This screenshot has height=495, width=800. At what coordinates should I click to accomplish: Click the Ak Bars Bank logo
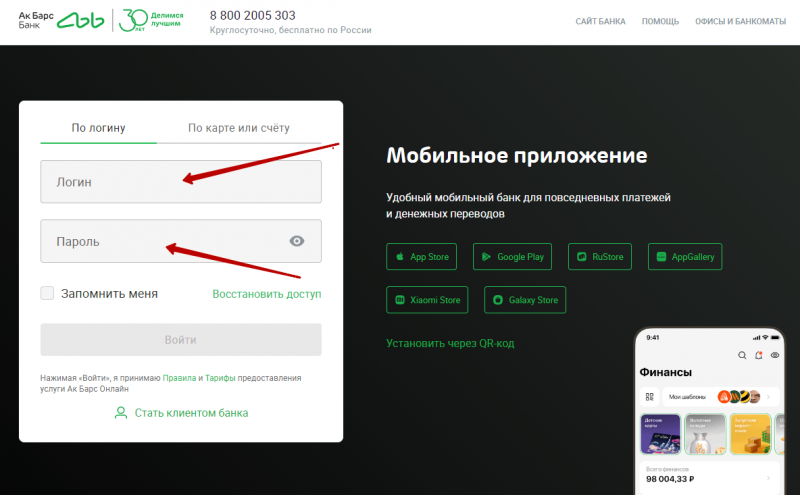click(x=61, y=20)
